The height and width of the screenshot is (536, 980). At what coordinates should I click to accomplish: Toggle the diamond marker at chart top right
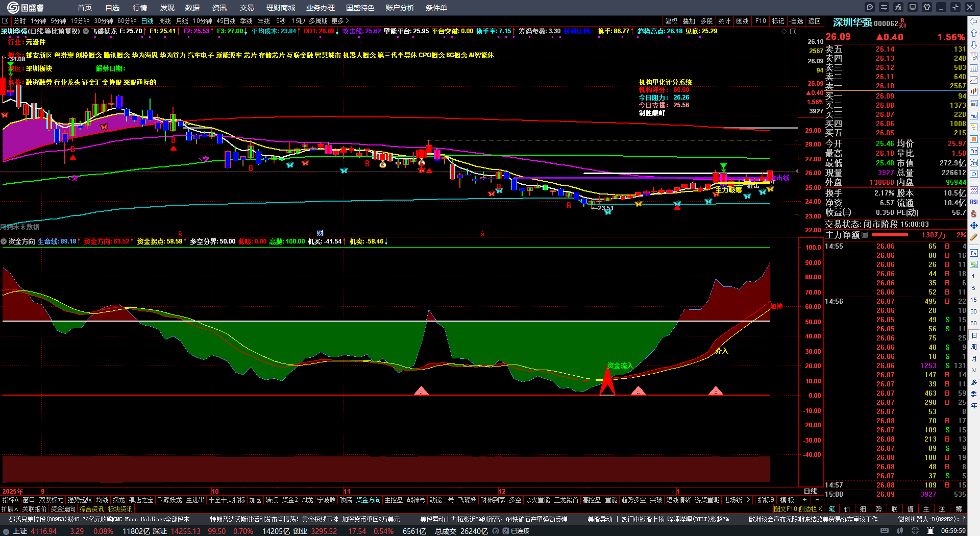[x=784, y=31]
